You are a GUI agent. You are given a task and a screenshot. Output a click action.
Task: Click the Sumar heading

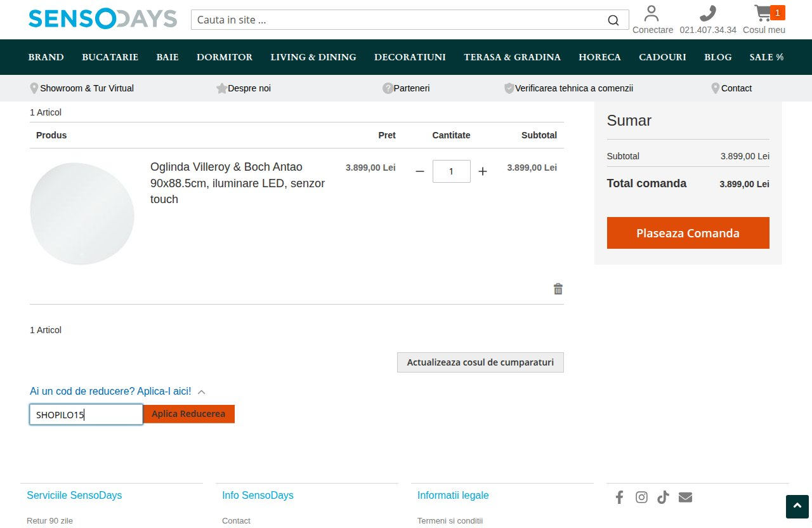pyautogui.click(x=629, y=121)
